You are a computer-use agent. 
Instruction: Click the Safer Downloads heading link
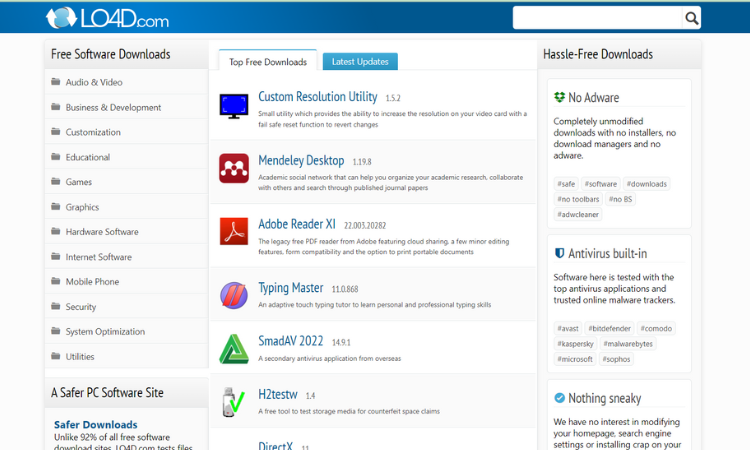(x=96, y=425)
